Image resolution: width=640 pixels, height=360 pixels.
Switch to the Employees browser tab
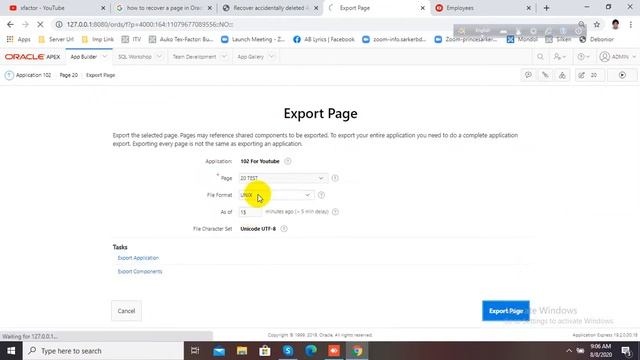click(x=483, y=8)
